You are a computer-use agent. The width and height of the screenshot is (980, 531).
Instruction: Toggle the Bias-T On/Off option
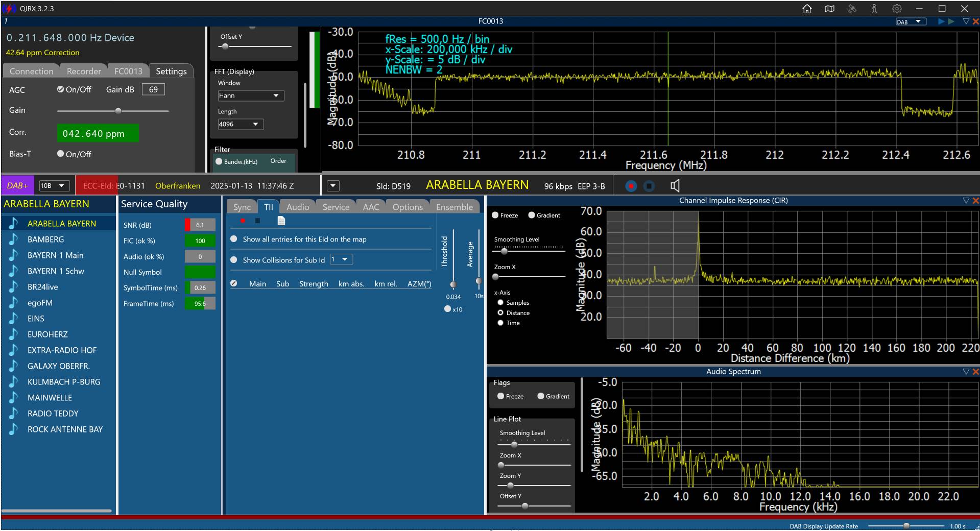point(61,154)
